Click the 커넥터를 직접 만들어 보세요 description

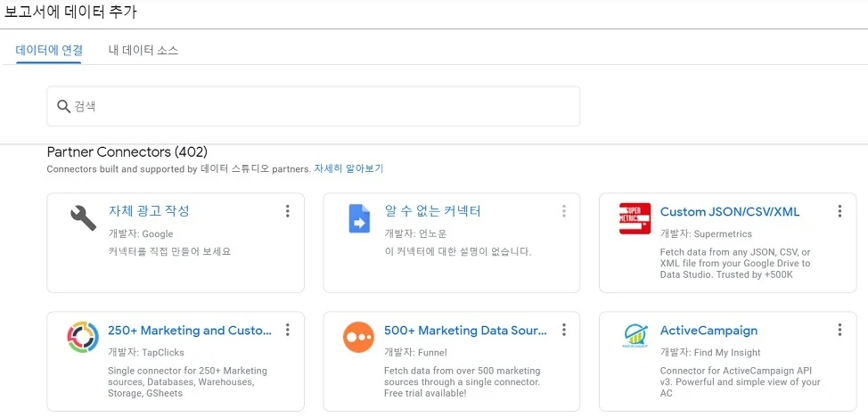(169, 251)
